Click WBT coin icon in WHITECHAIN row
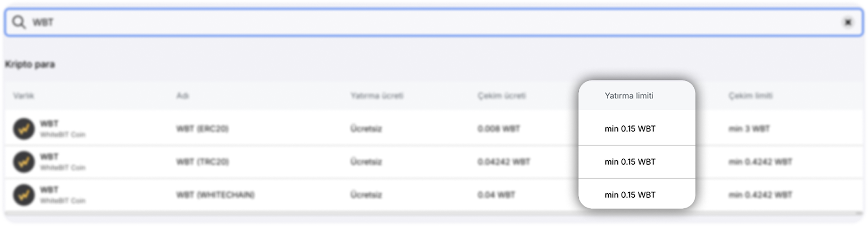The image size is (868, 226). [24, 195]
